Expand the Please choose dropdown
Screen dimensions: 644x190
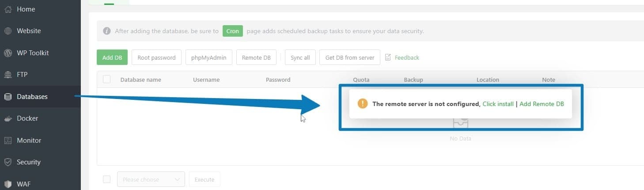point(151,179)
